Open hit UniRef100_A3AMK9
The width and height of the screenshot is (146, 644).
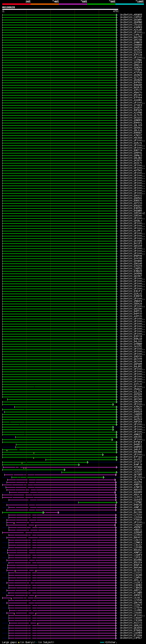pyautogui.click(x=131, y=27)
